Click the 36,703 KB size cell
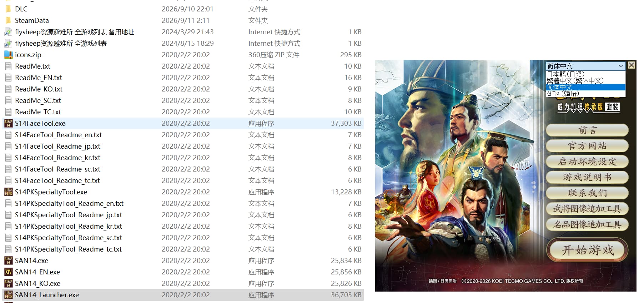This screenshot has height=303, width=644. tap(346, 295)
